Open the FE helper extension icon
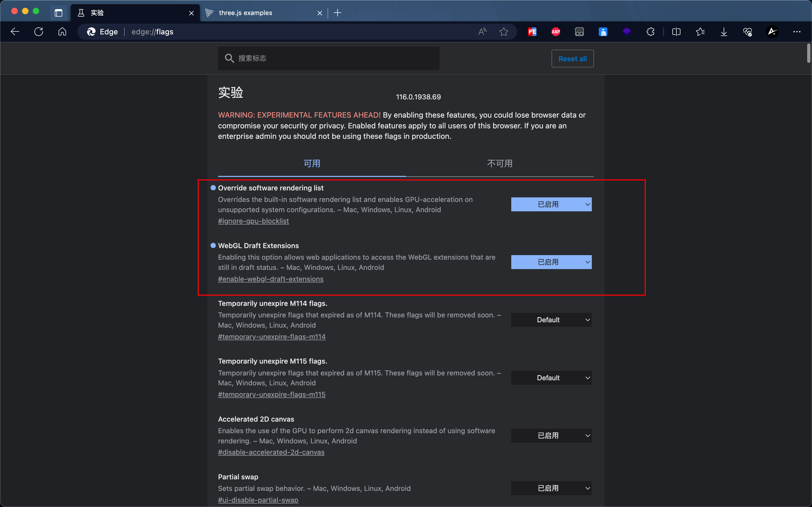This screenshot has height=507, width=812. click(x=532, y=32)
